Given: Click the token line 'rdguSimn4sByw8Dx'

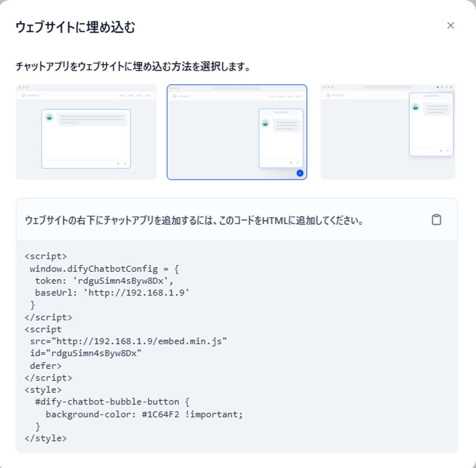Looking at the screenshot, I should tap(104, 281).
